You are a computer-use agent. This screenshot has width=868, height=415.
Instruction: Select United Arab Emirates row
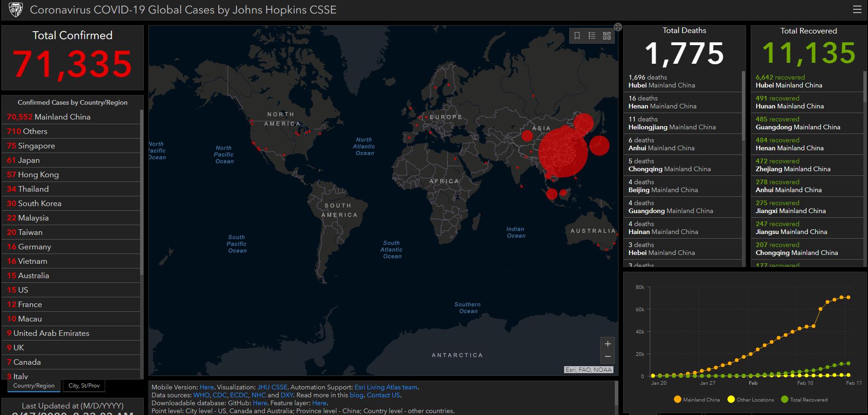click(71, 333)
